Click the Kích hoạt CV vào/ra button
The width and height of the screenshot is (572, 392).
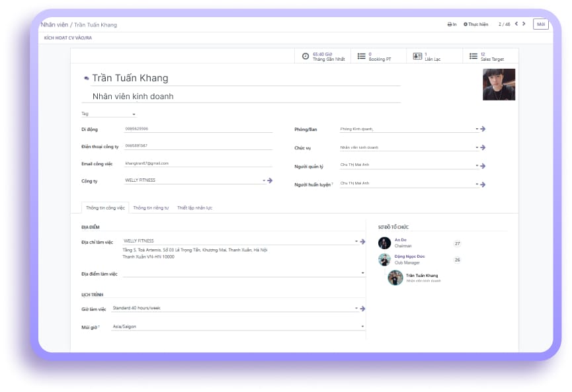click(68, 38)
